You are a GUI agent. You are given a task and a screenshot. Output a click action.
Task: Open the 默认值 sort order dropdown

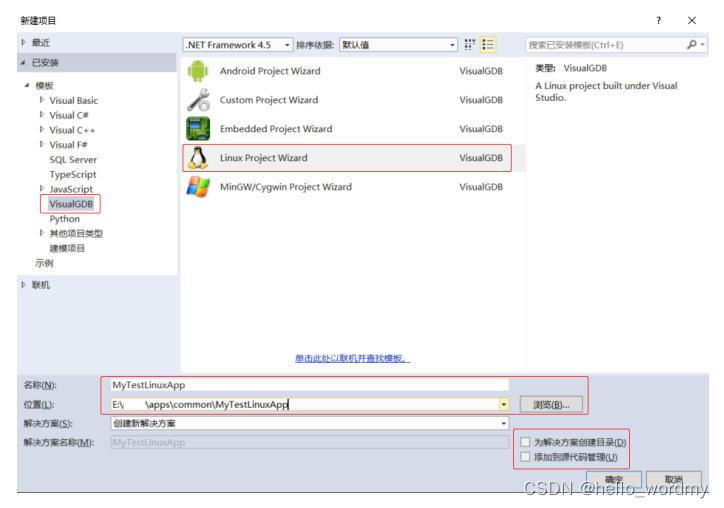pos(398,45)
